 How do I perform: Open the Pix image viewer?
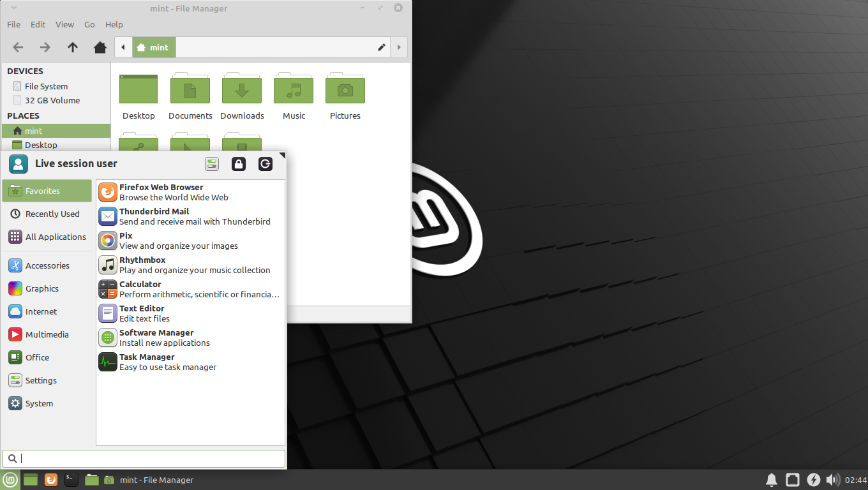pyautogui.click(x=126, y=241)
